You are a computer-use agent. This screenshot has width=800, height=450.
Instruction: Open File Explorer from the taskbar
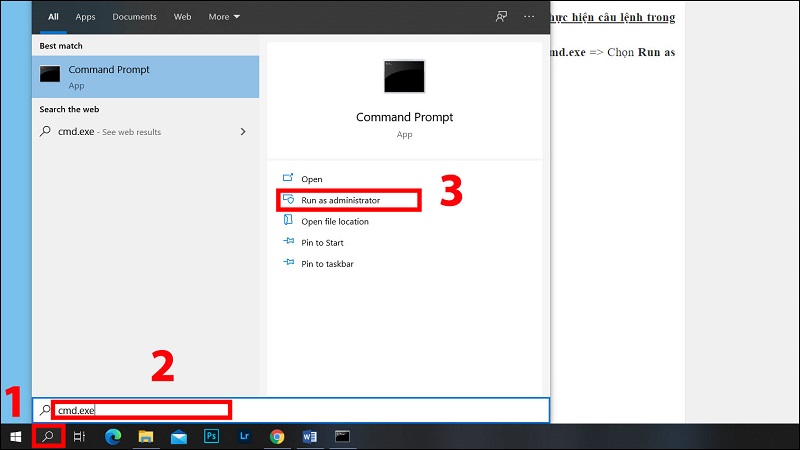pos(146,437)
